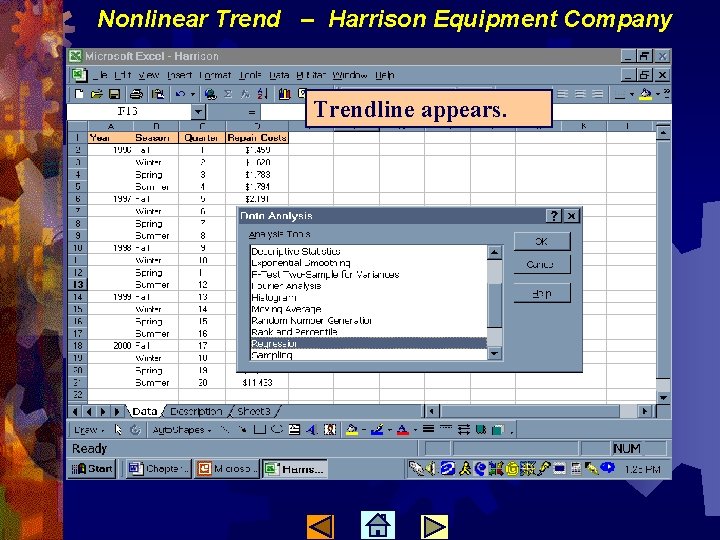The image size is (720, 540).
Task: Click the Chart Wizard icon
Action: [285, 94]
